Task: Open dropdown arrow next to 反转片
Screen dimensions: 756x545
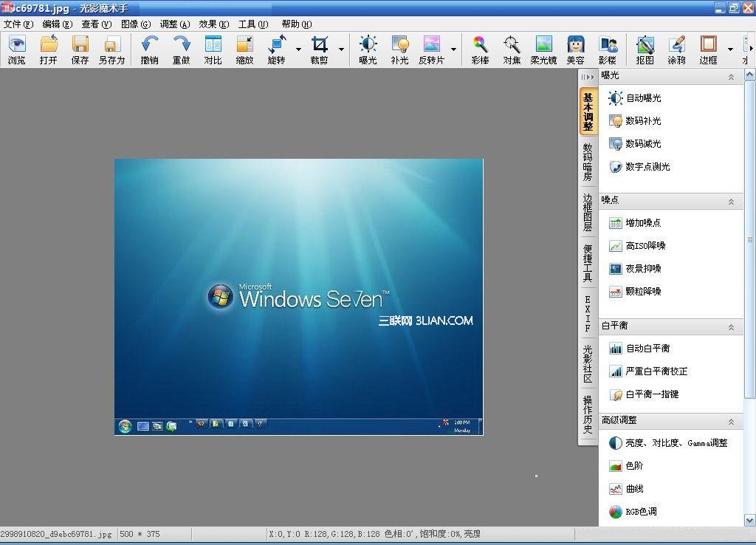Action: coord(454,49)
